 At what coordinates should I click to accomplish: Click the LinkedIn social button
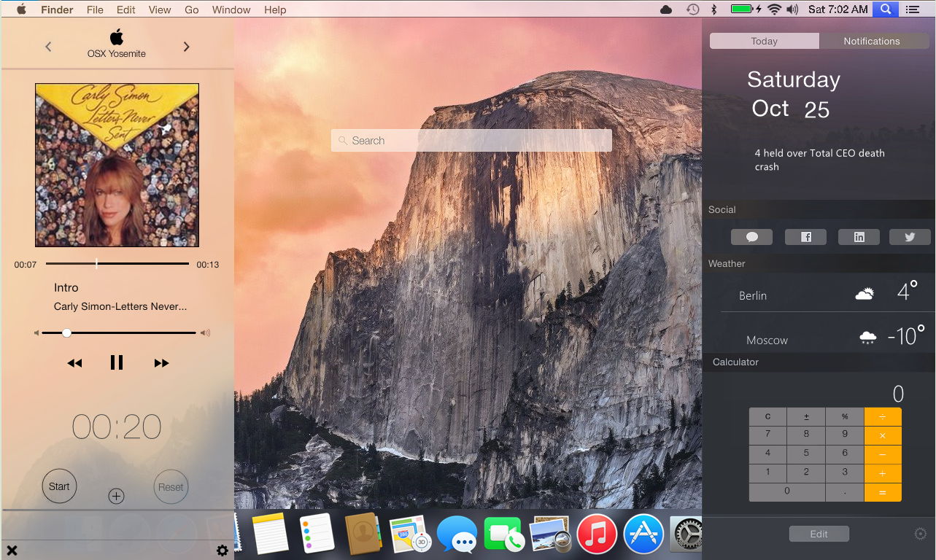click(x=859, y=236)
